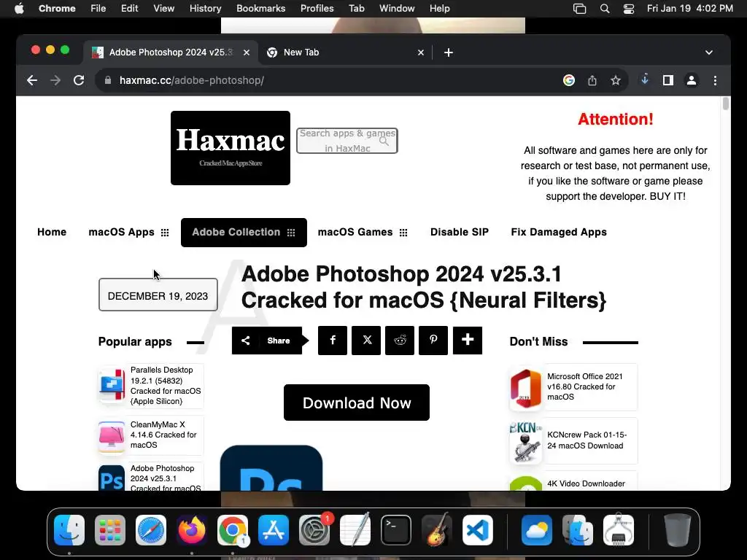
Task: Toggle Chrome side panel icon
Action: 668,80
